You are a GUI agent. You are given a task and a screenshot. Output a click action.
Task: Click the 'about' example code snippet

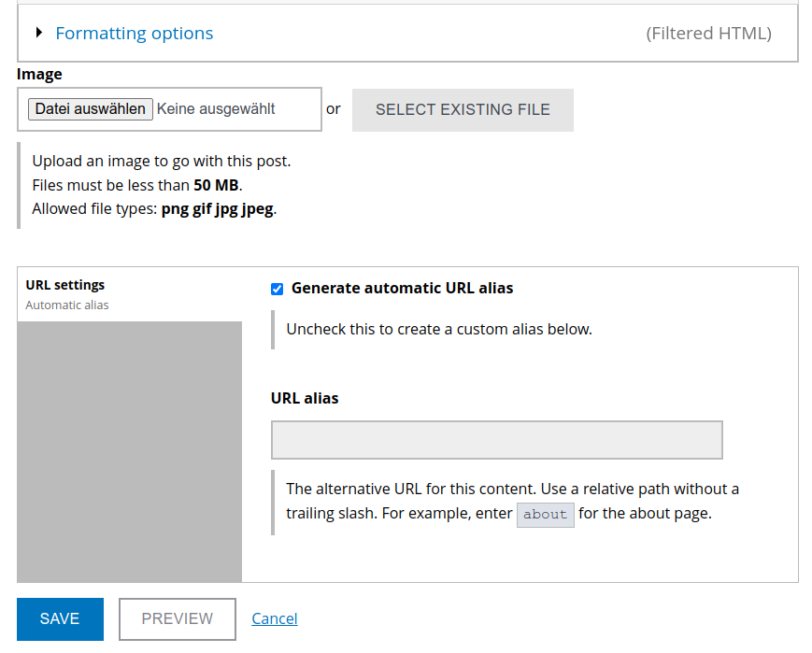click(545, 514)
